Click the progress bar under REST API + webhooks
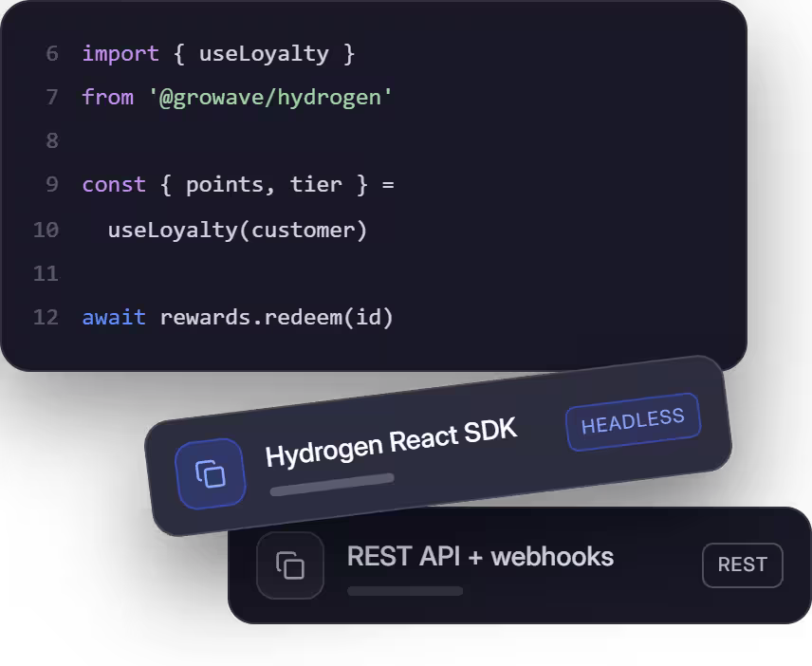Viewport: 812px width, 666px height. (405, 591)
